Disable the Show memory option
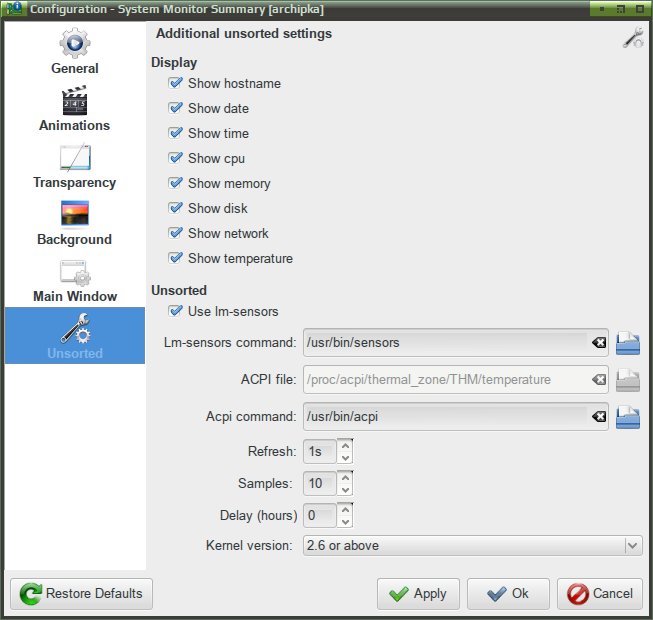This screenshot has width=653, height=620. pyautogui.click(x=175, y=183)
